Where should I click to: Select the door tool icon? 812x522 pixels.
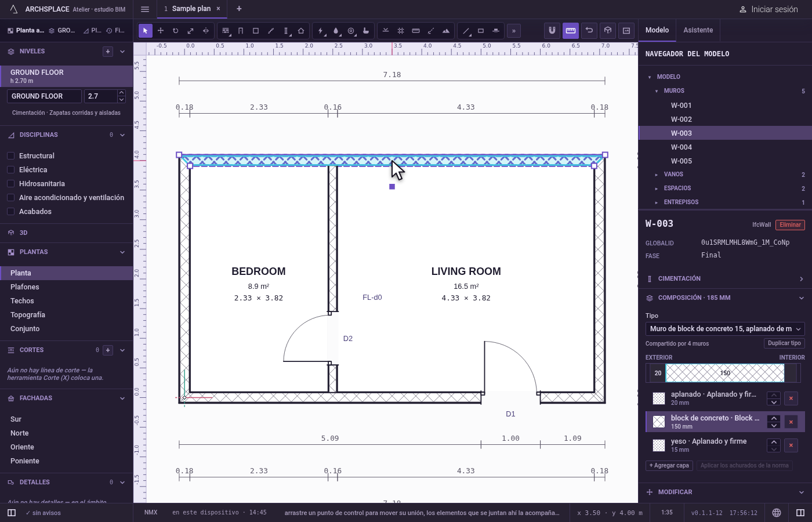[241, 31]
